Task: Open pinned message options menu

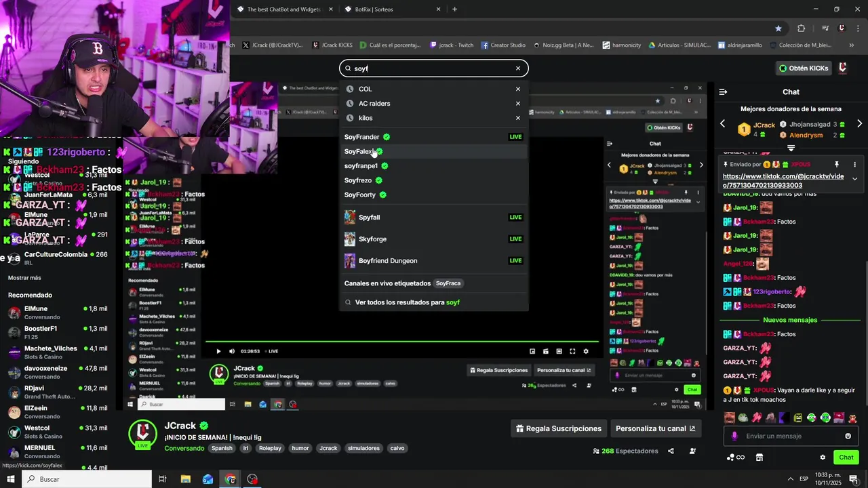Action: click(854, 165)
